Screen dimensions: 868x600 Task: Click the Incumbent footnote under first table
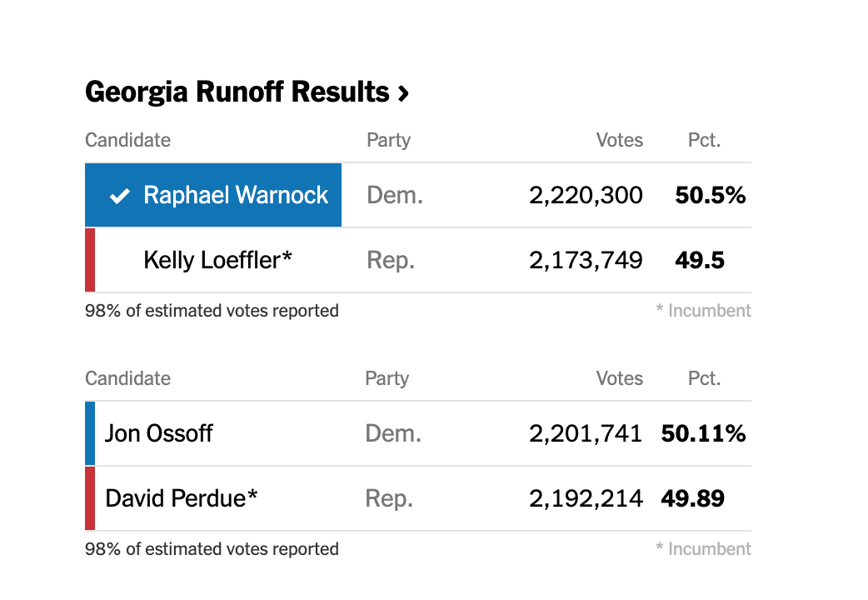703,311
